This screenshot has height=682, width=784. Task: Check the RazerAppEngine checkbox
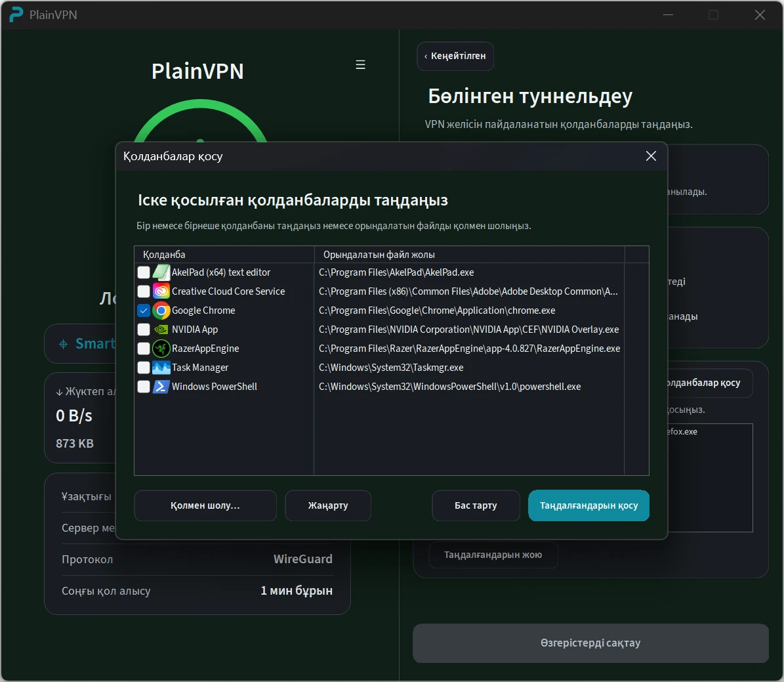click(x=144, y=349)
